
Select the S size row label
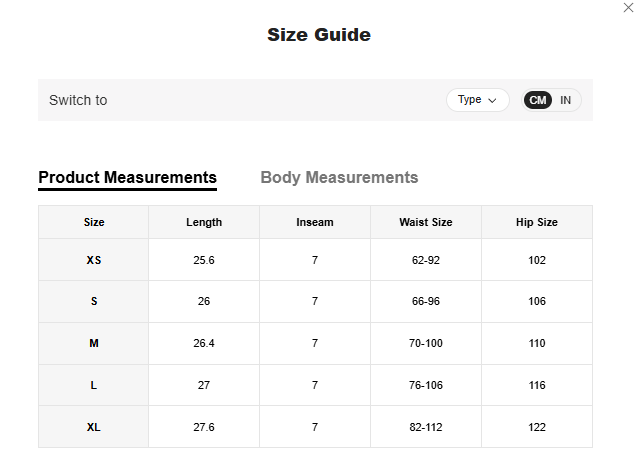94,301
